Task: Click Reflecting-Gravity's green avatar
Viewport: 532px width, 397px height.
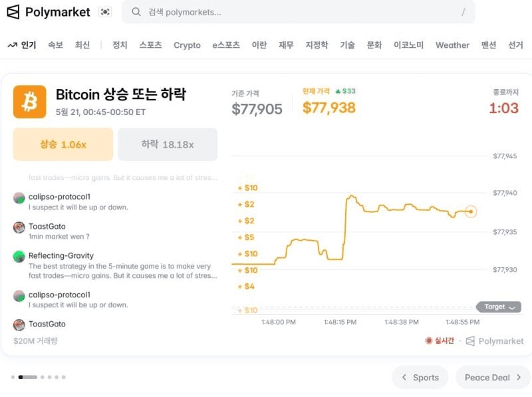Action: [x=19, y=257]
